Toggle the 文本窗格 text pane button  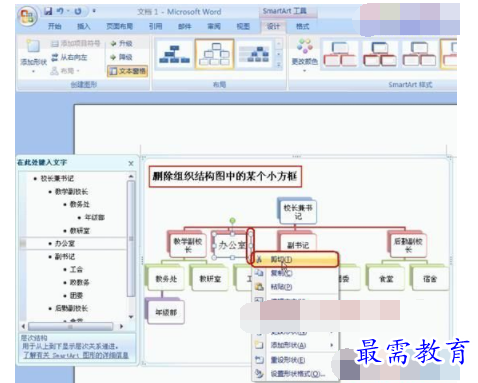coord(127,71)
